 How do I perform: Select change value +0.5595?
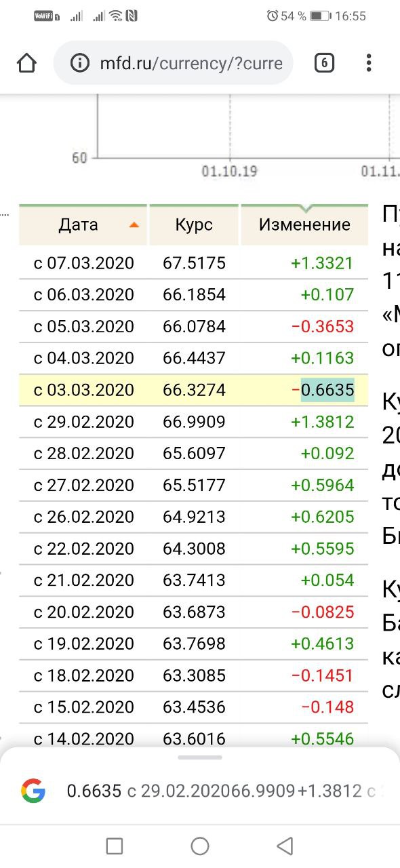[322, 549]
